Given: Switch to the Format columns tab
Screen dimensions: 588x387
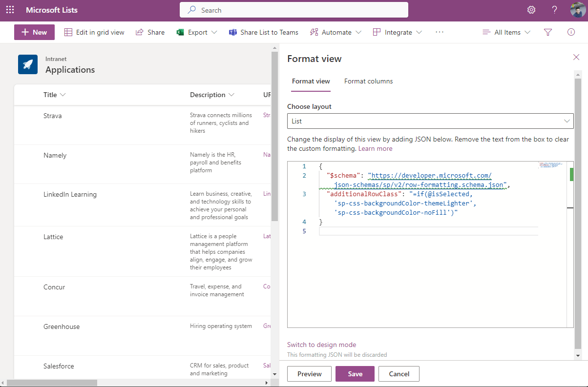Looking at the screenshot, I should tap(368, 81).
